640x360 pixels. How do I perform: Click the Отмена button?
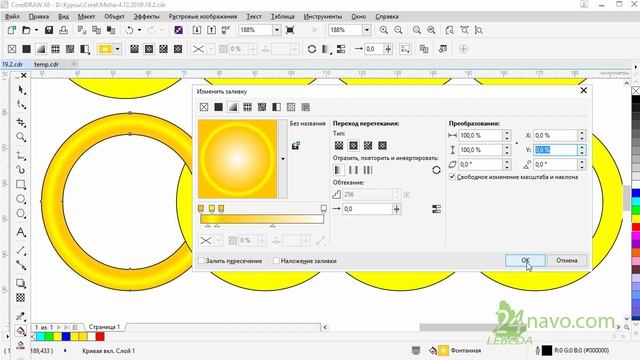pyautogui.click(x=567, y=260)
